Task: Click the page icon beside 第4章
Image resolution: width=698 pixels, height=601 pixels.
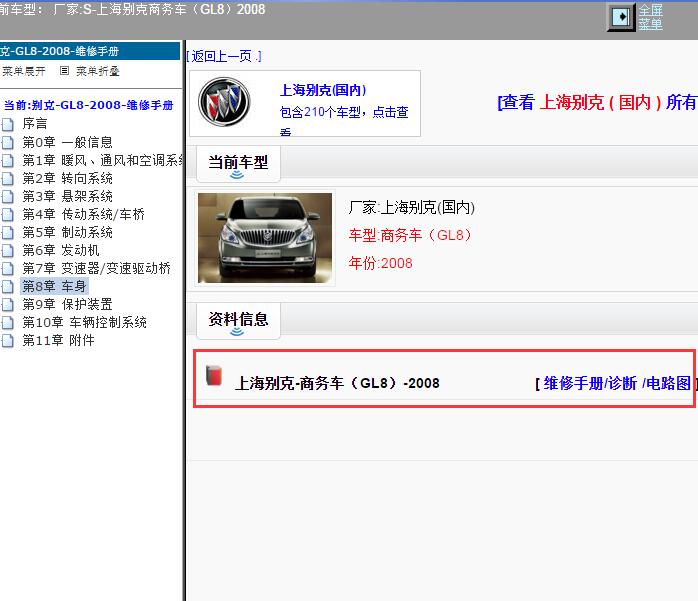Action: coord(8,215)
